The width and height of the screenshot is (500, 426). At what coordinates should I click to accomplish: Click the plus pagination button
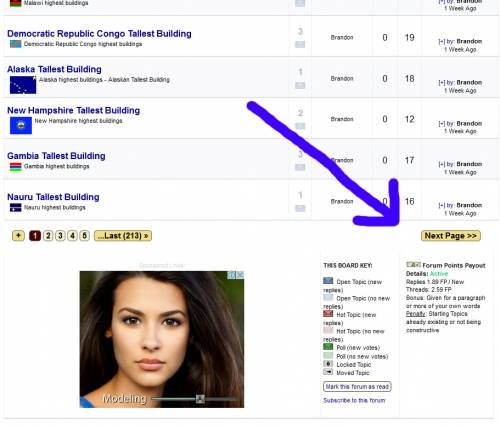18,236
